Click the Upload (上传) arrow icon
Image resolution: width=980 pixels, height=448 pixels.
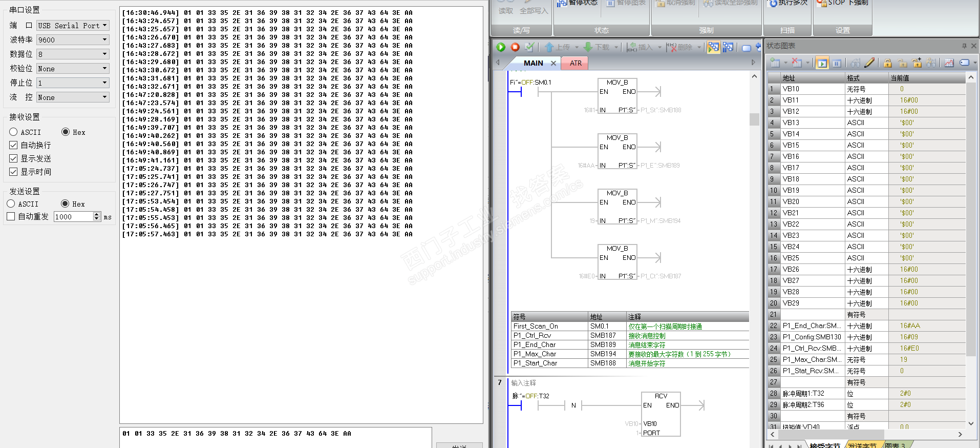(549, 47)
